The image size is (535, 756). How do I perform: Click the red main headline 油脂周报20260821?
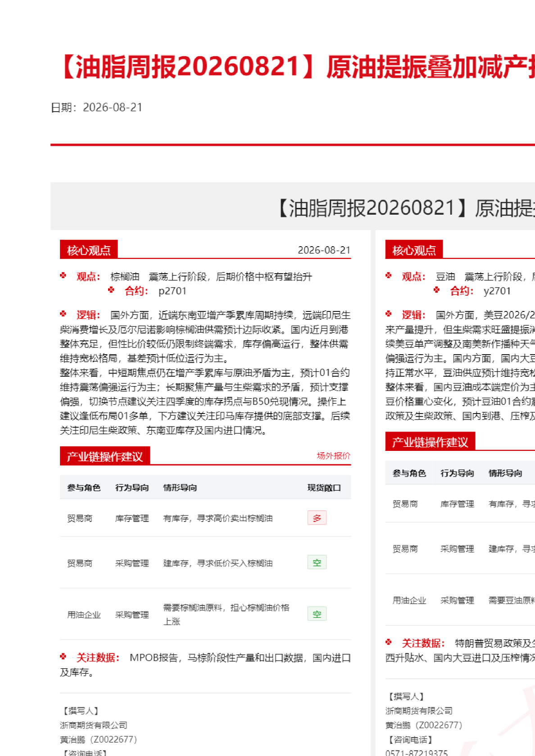295,67
